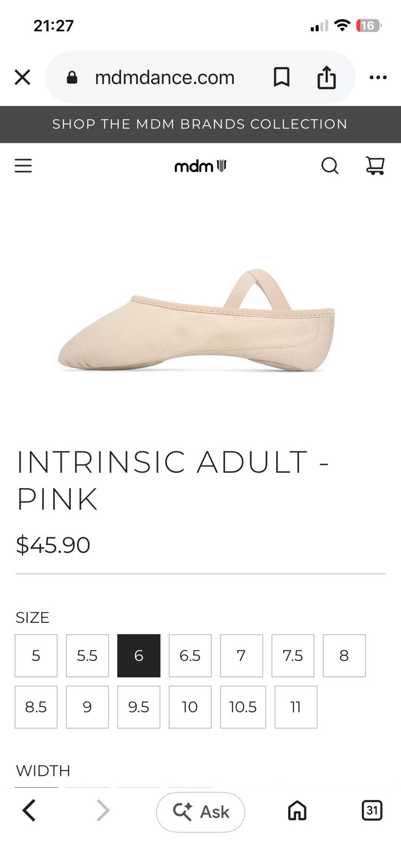Viewport: 401px width, 868px height.
Task: Close the browser tab with X
Action: 22,77
